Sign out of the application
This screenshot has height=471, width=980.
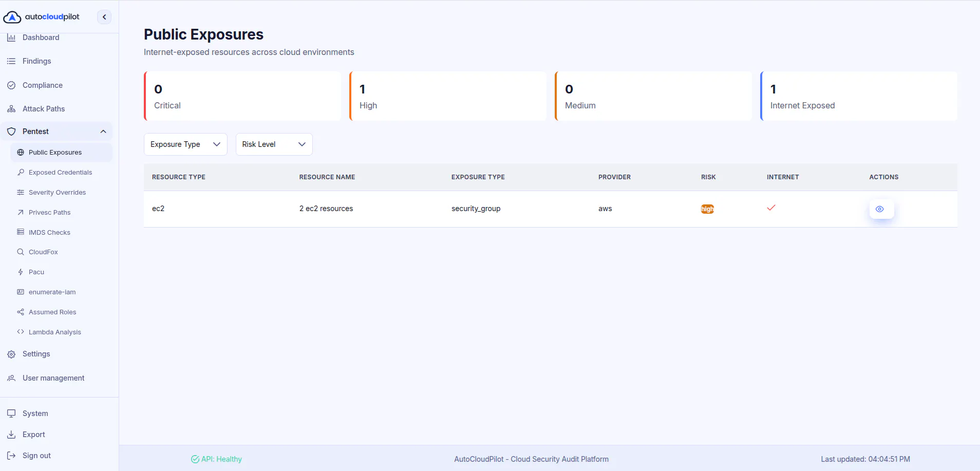36,456
